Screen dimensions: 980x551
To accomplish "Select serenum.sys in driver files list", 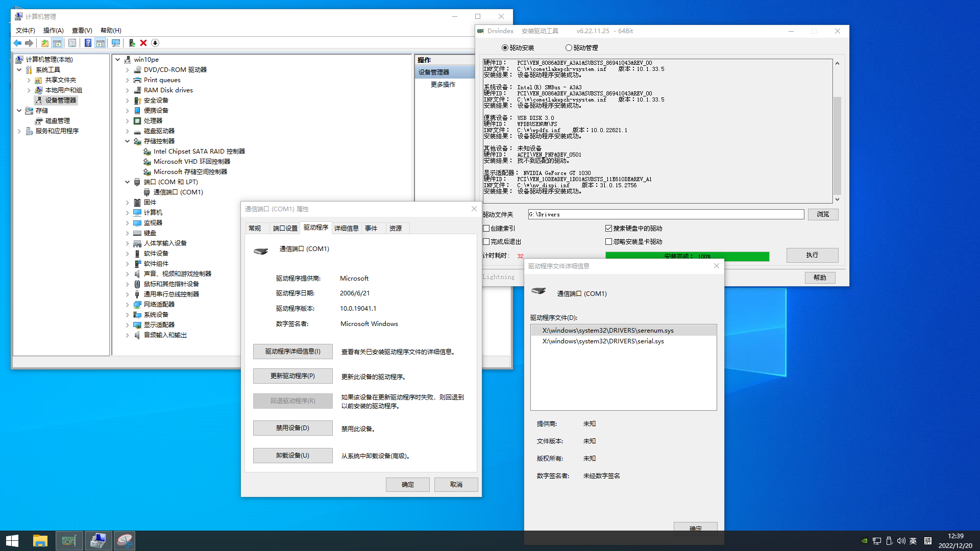I will click(x=623, y=331).
